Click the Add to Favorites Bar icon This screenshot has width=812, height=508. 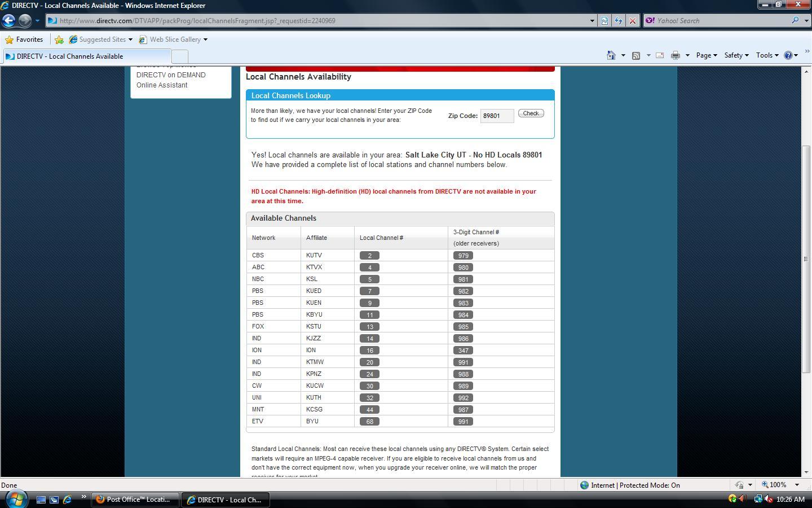[59, 40]
